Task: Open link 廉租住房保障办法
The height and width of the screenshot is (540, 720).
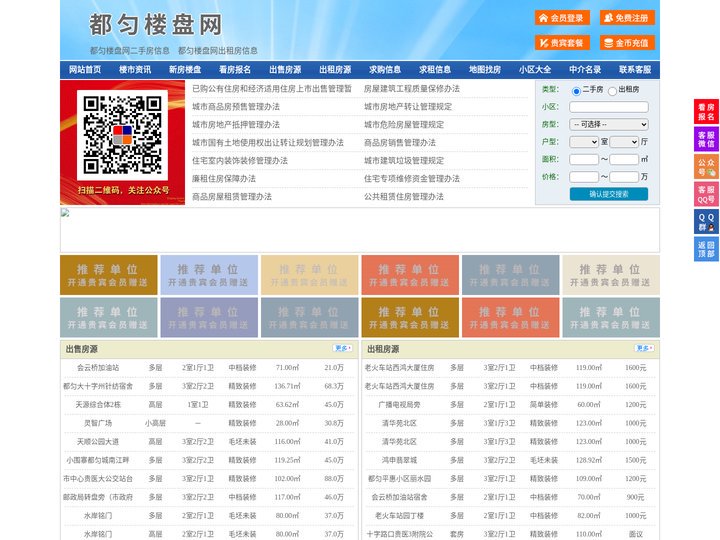Action: pos(224,179)
